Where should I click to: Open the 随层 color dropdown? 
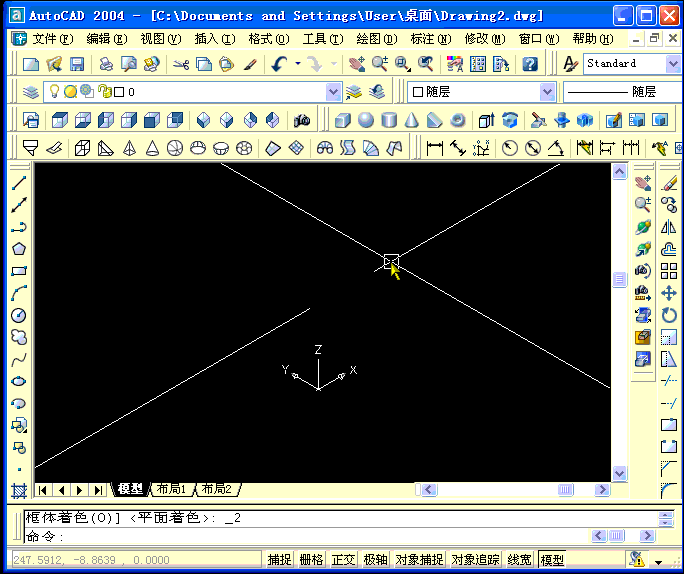[547, 92]
